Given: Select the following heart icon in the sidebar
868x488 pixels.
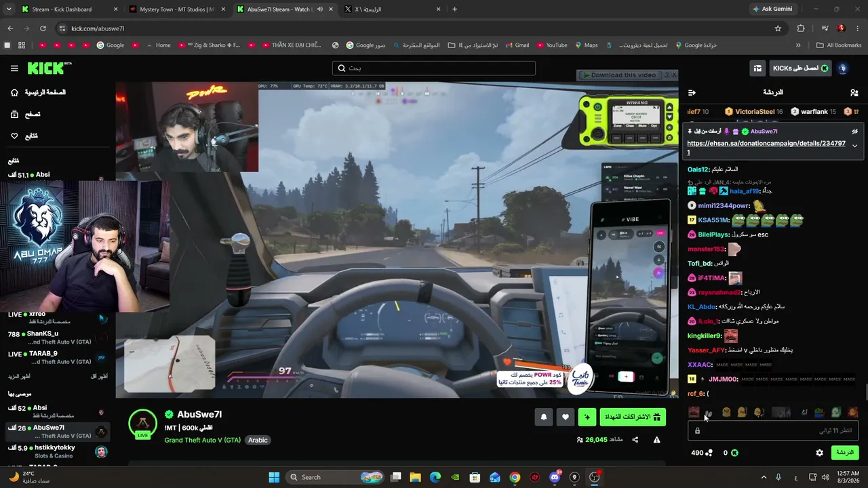Looking at the screenshot, I should tap(14, 136).
